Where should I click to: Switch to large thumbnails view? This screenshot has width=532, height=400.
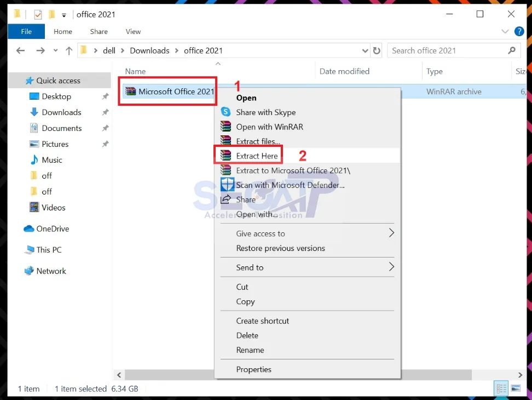point(516,388)
